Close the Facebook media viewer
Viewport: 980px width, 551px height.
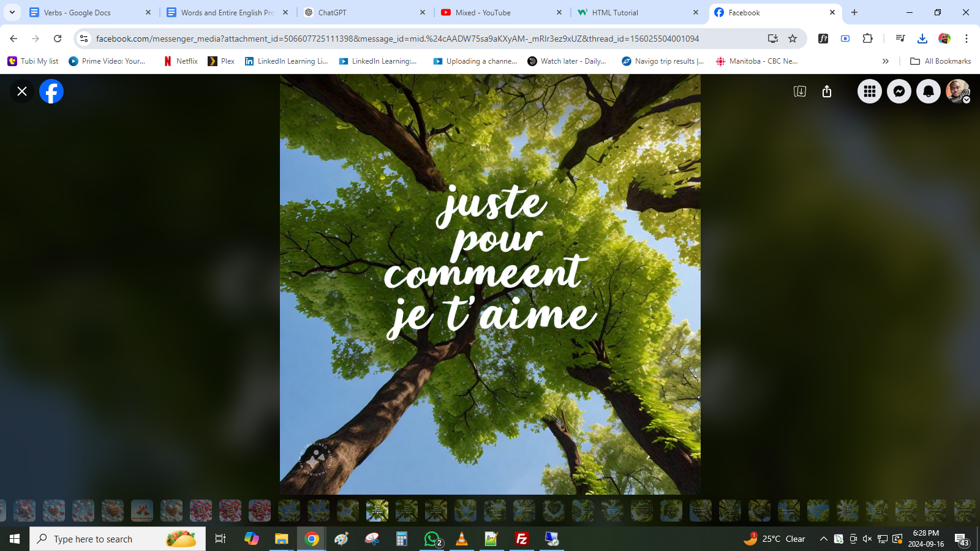coord(22,91)
